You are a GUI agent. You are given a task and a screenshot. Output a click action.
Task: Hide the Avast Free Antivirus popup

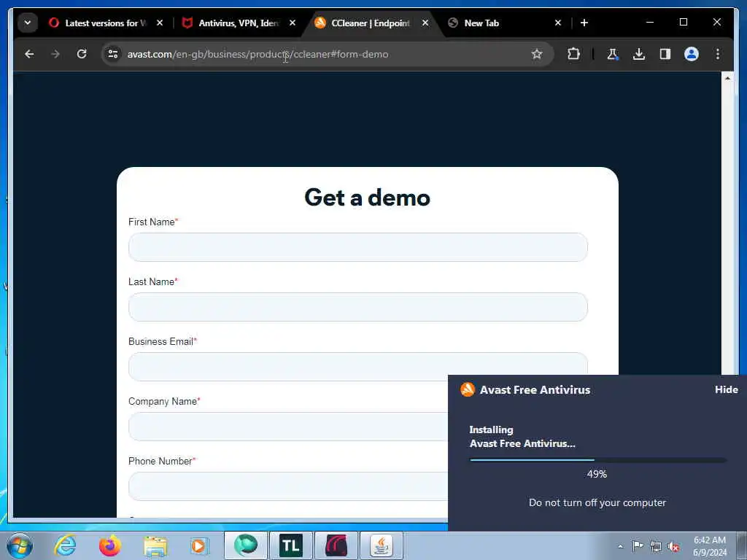coord(726,389)
